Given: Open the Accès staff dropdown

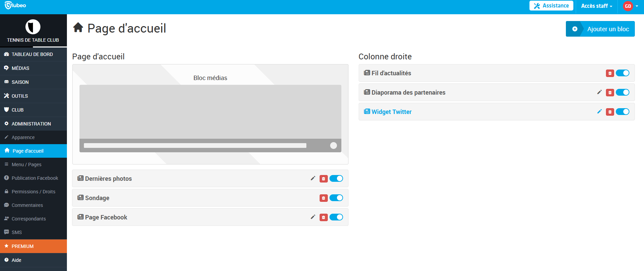Looking at the screenshot, I should pyautogui.click(x=596, y=6).
